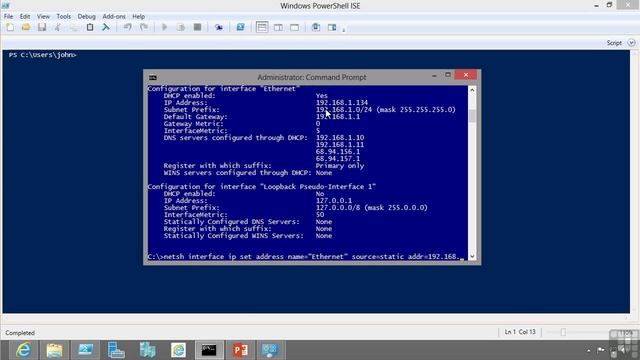Screen dimensions: 640x360
Task: Switch to PowerShell taskbar icon
Action: pyautogui.click(x=85, y=350)
